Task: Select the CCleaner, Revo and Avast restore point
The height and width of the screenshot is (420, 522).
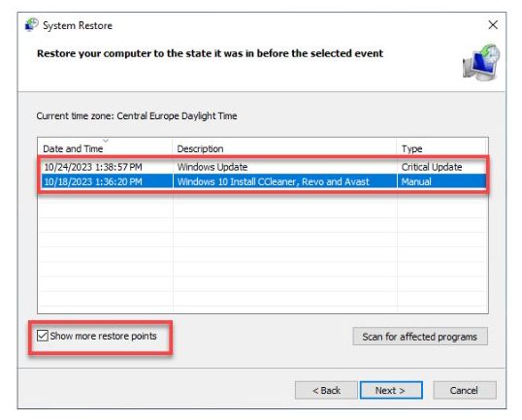Action: click(x=263, y=181)
